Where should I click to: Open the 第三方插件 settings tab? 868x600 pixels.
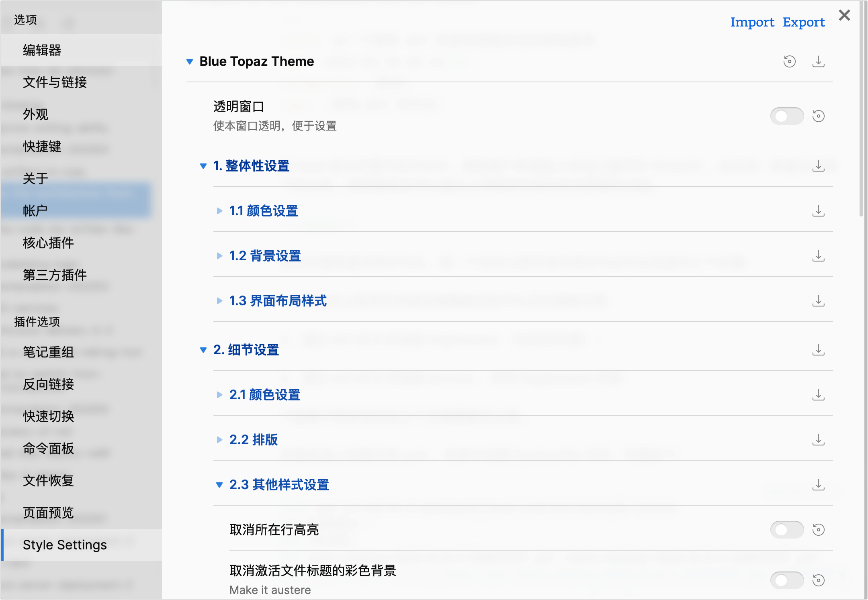55,275
